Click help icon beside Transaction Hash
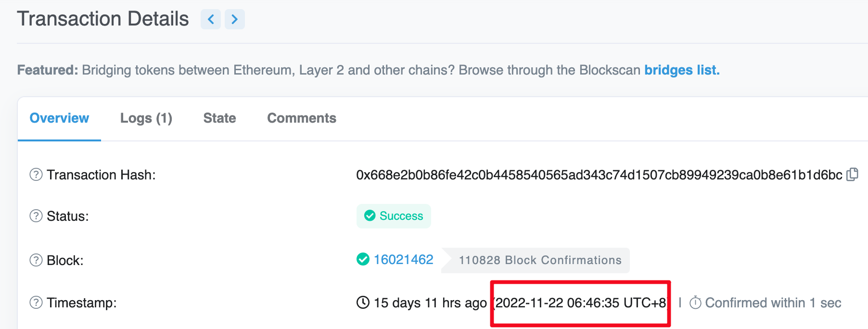868x329 pixels. pos(36,175)
